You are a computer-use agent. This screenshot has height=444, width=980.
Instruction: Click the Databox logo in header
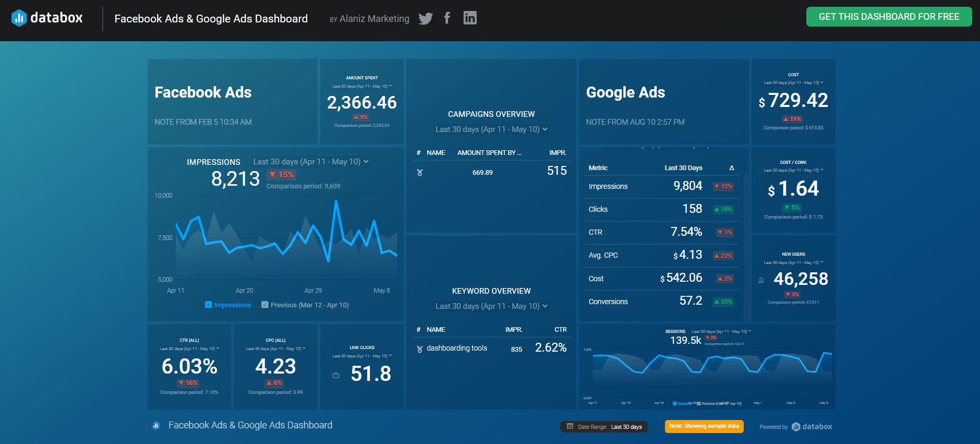(47, 18)
